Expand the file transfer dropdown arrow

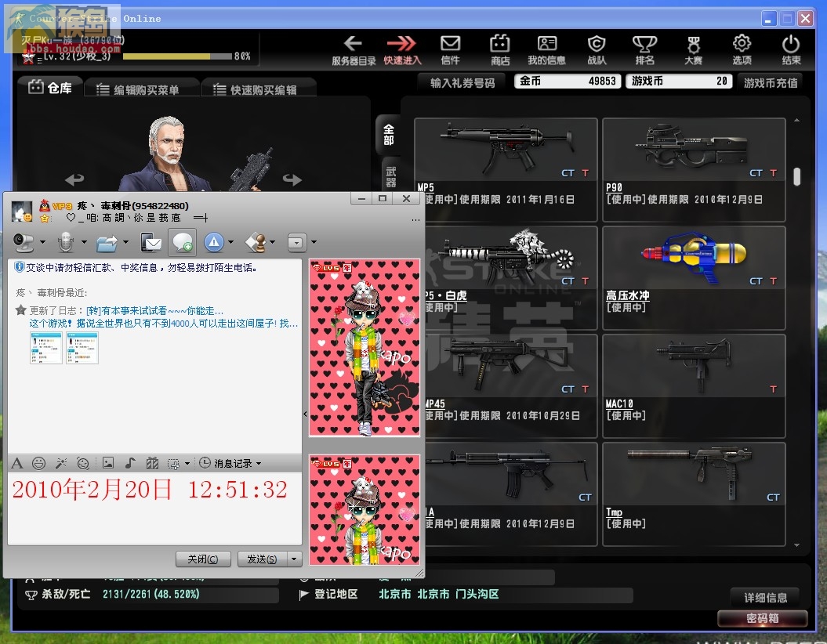[x=125, y=242]
